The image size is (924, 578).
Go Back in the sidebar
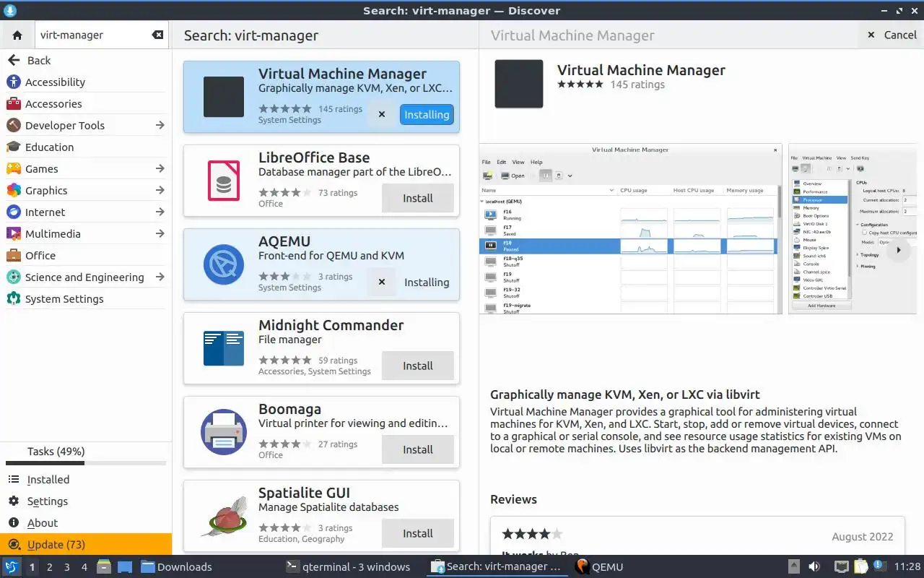86,61
